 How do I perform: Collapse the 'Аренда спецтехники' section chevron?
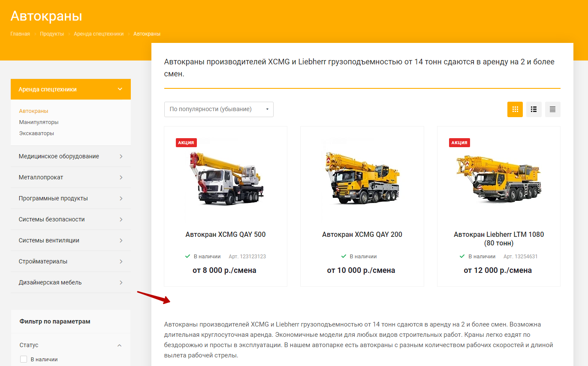click(120, 89)
